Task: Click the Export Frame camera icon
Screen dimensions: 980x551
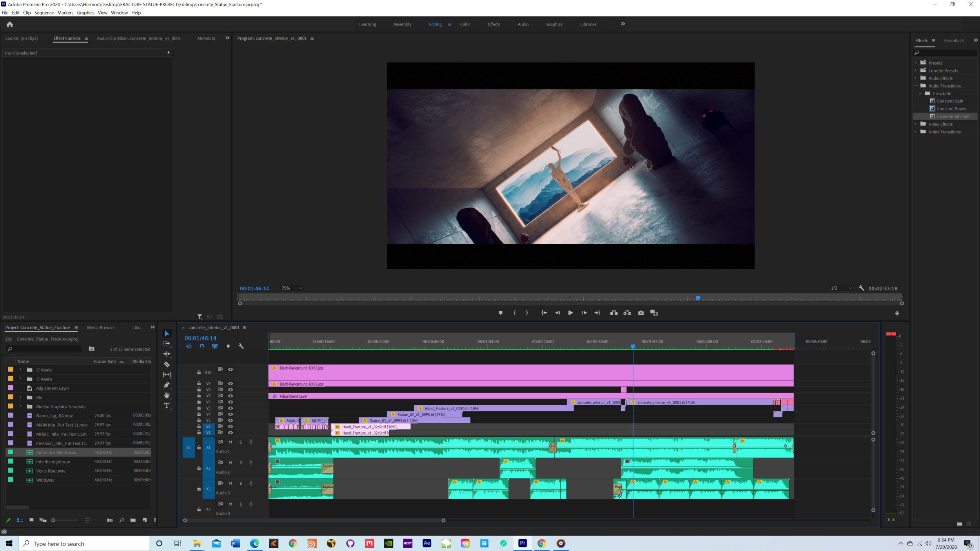Action: point(641,313)
